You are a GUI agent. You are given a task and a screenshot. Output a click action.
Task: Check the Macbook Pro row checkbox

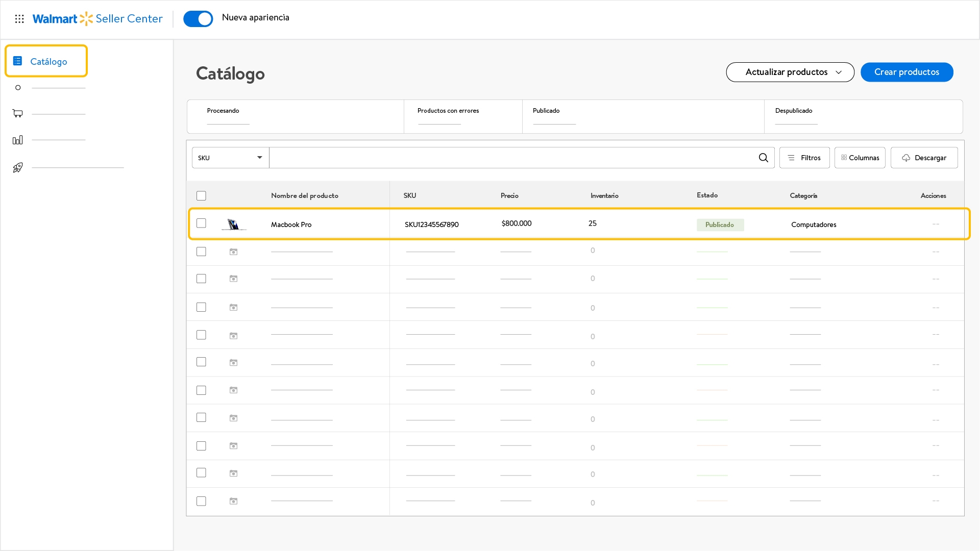click(x=201, y=223)
